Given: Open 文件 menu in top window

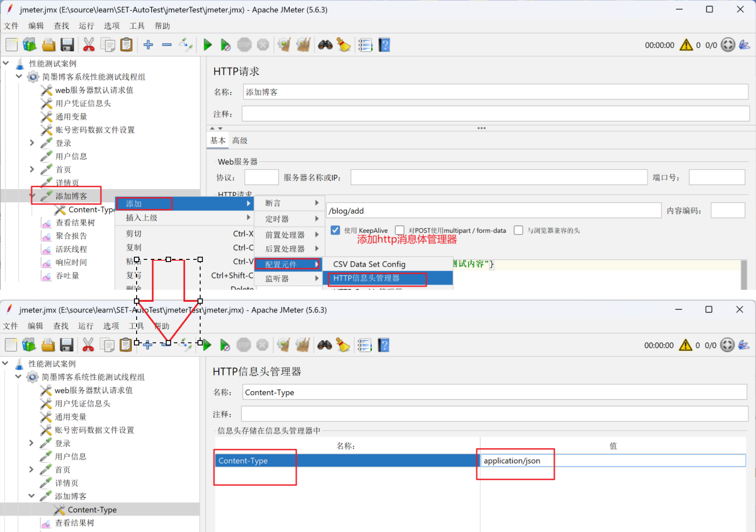Looking at the screenshot, I should coord(11,26).
